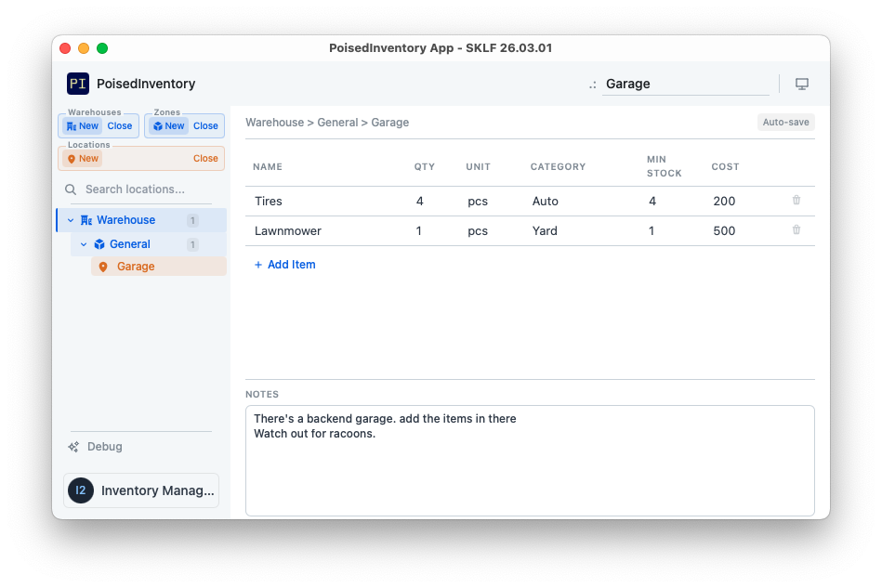Click the drag-handle dots beside Garage title
This screenshot has width=882, height=588.
pyautogui.click(x=592, y=85)
